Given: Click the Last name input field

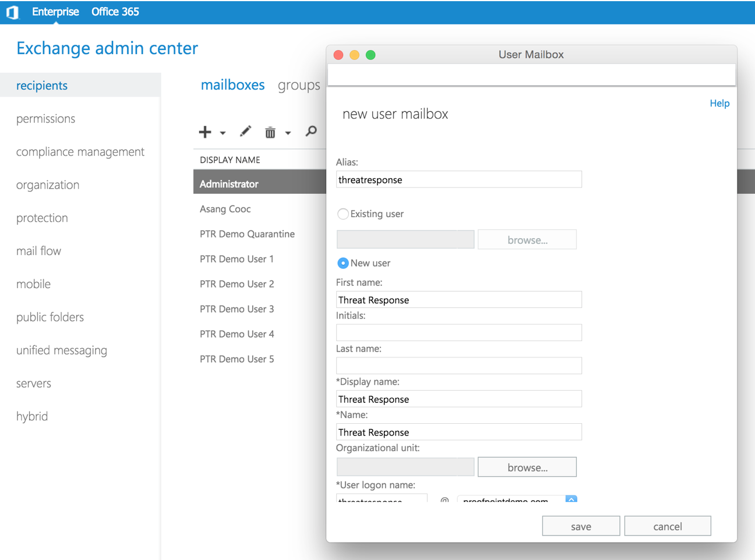Looking at the screenshot, I should click(x=458, y=366).
